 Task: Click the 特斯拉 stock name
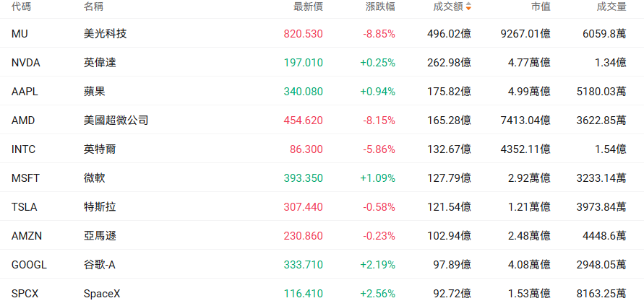tap(100, 207)
